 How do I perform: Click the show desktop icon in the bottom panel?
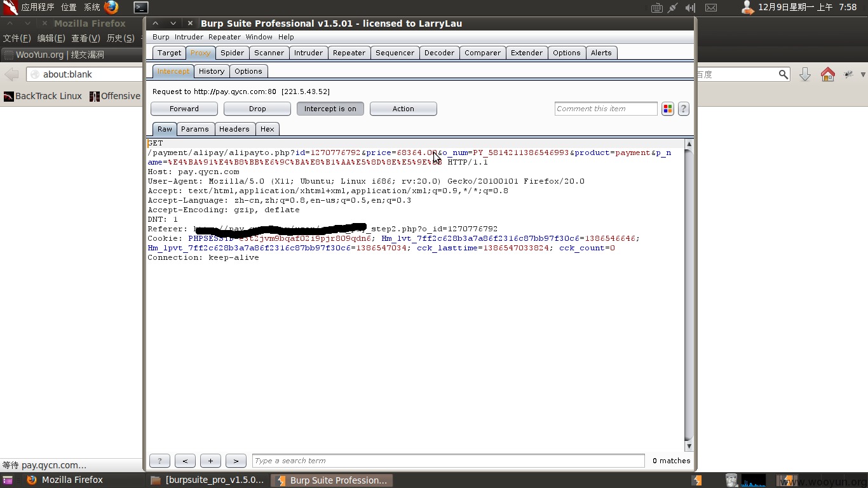pos(8,480)
